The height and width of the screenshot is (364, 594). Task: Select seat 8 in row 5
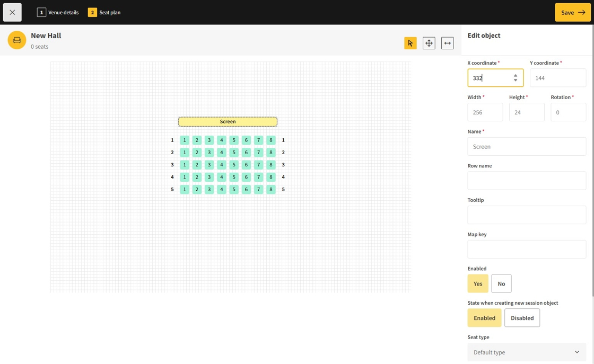(x=270, y=190)
